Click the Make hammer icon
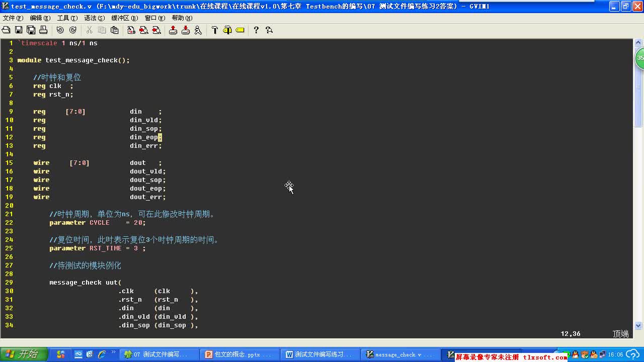644x362 pixels. point(215,30)
